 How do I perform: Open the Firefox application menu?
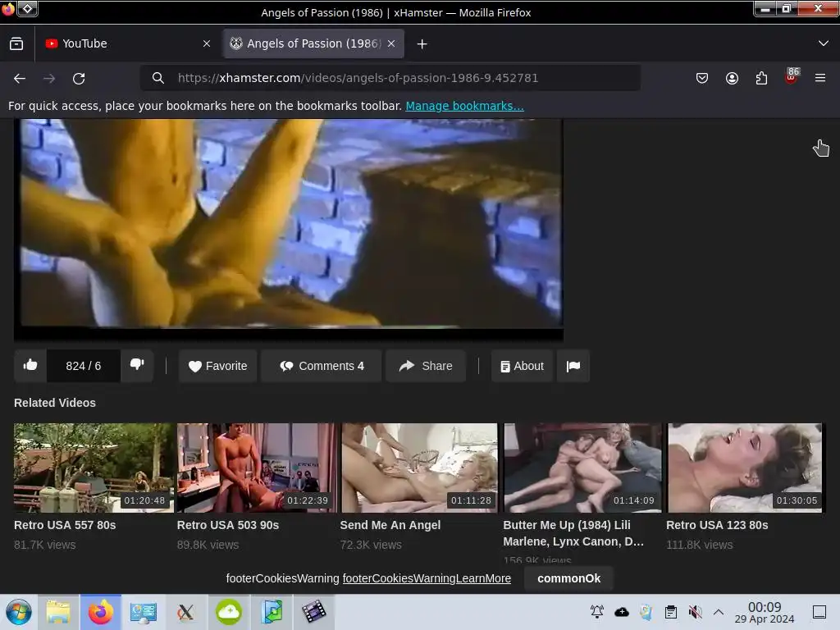click(820, 78)
